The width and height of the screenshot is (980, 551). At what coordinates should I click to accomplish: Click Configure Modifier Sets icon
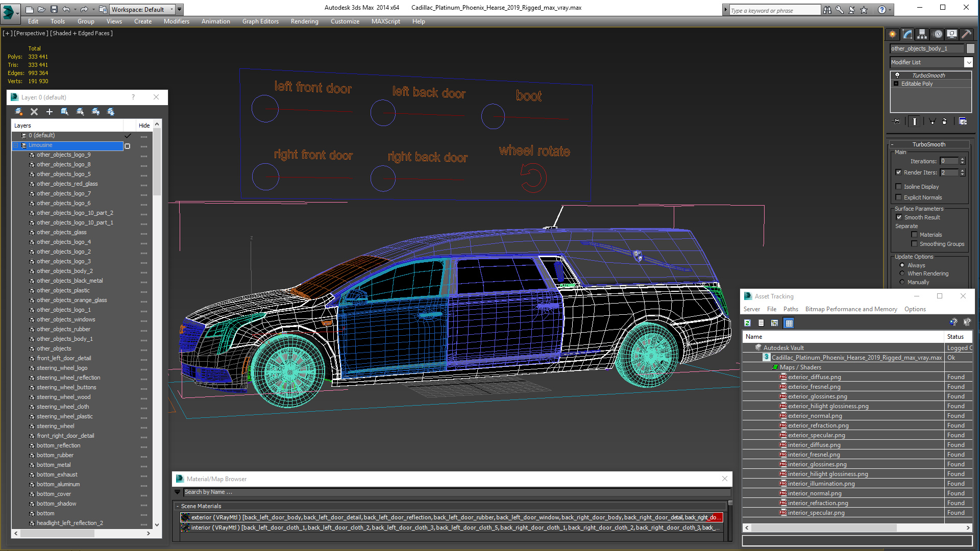point(963,121)
